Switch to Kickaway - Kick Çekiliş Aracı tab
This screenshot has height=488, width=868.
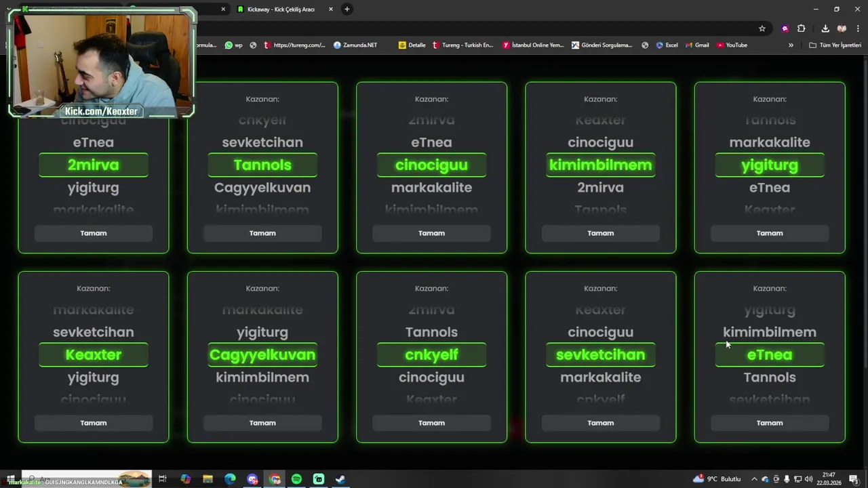[280, 9]
